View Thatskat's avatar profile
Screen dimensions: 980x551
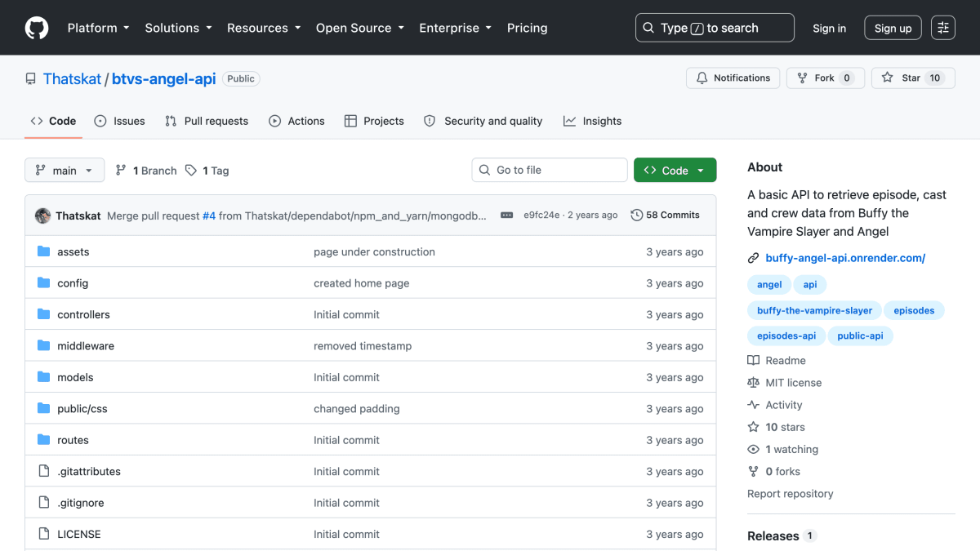[x=42, y=216]
